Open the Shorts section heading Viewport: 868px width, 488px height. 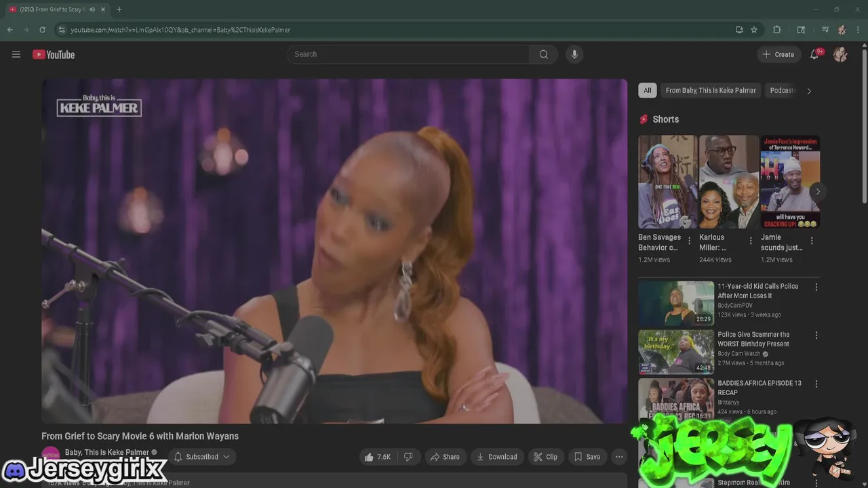coord(665,119)
